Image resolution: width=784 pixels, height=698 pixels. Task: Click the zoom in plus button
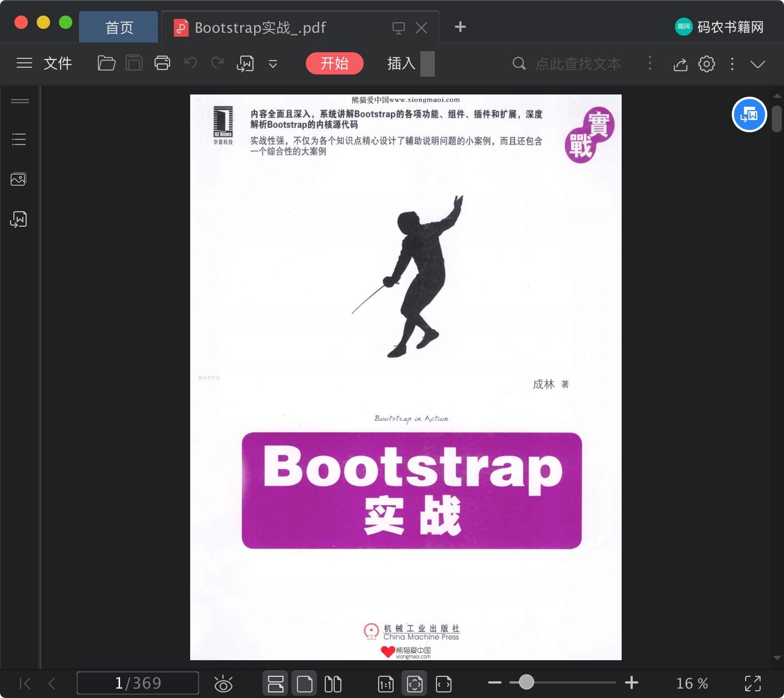(632, 682)
